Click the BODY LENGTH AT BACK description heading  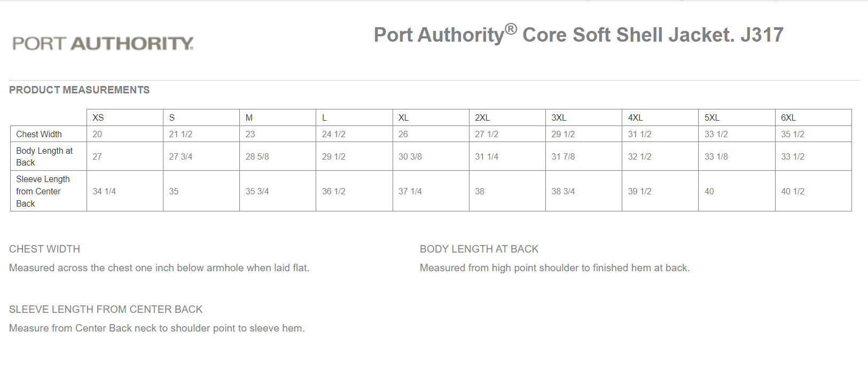click(x=479, y=249)
